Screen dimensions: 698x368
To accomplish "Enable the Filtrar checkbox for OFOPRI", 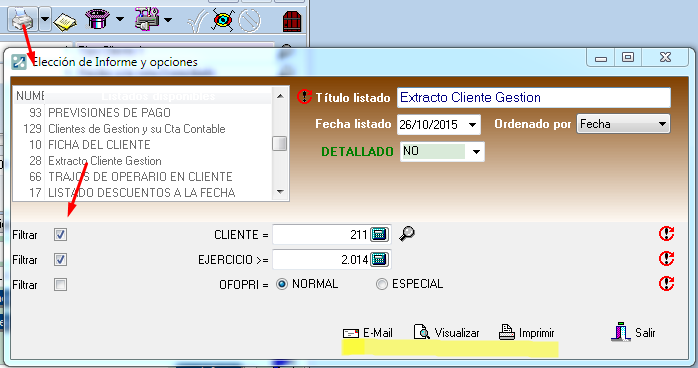I will pyautogui.click(x=61, y=284).
